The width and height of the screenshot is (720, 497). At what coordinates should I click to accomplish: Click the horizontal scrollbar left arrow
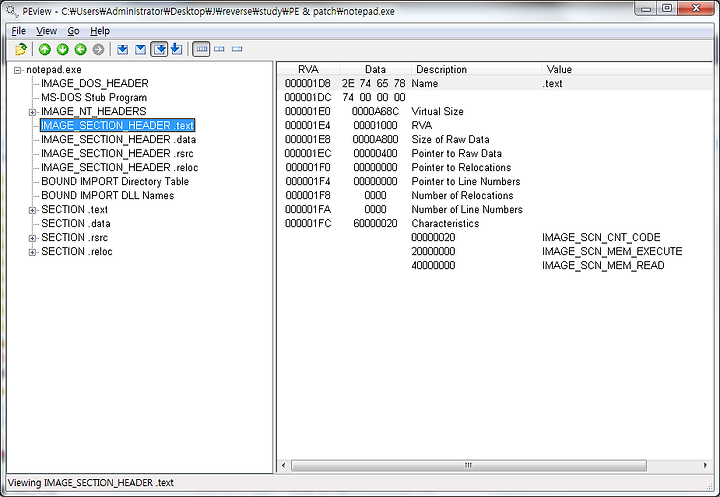click(x=283, y=465)
